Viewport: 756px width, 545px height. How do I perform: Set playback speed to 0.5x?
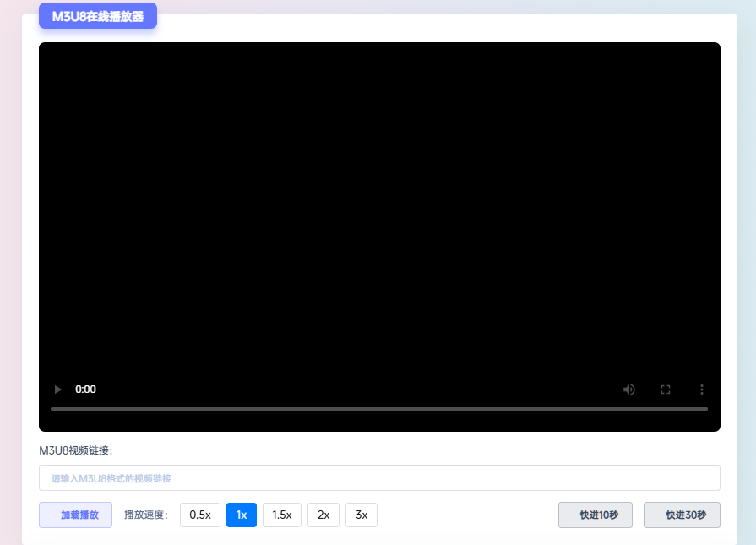click(200, 515)
